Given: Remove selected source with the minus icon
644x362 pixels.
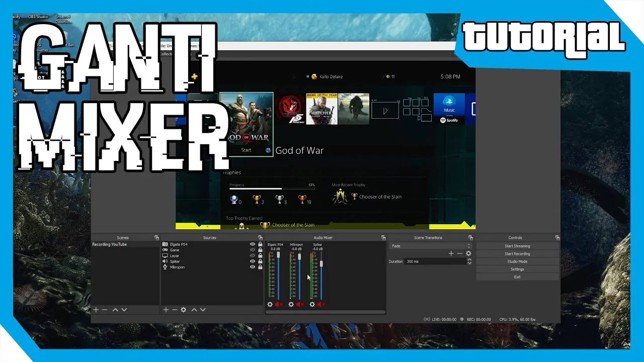Looking at the screenshot, I should click(175, 310).
